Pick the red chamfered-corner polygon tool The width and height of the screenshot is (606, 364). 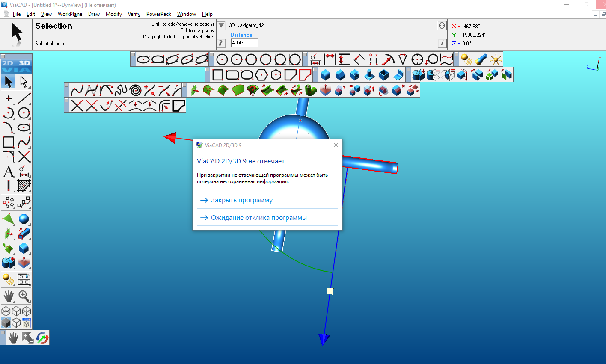point(305,75)
